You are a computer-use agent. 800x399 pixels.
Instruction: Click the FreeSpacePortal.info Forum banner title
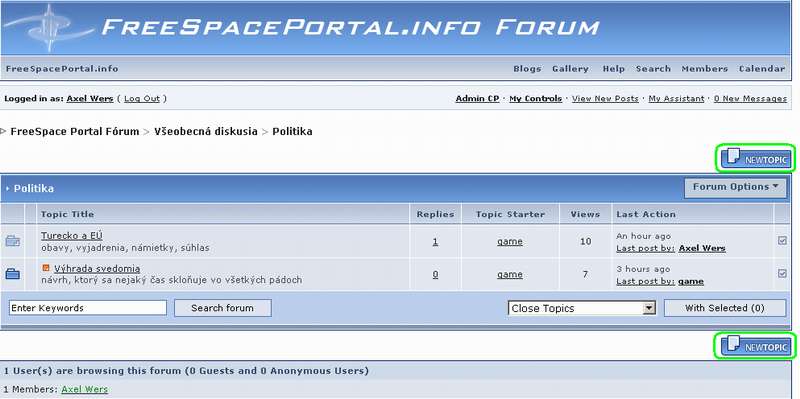click(350, 27)
